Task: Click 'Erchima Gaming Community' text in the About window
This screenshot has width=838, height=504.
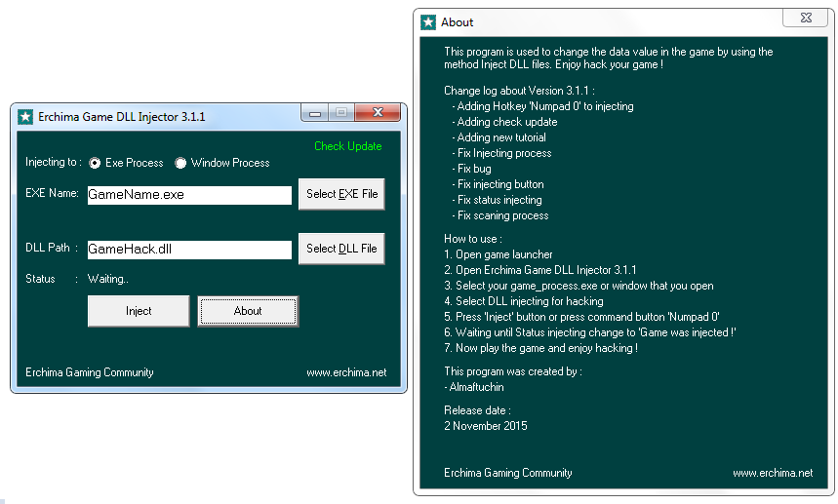Action: coord(507,473)
